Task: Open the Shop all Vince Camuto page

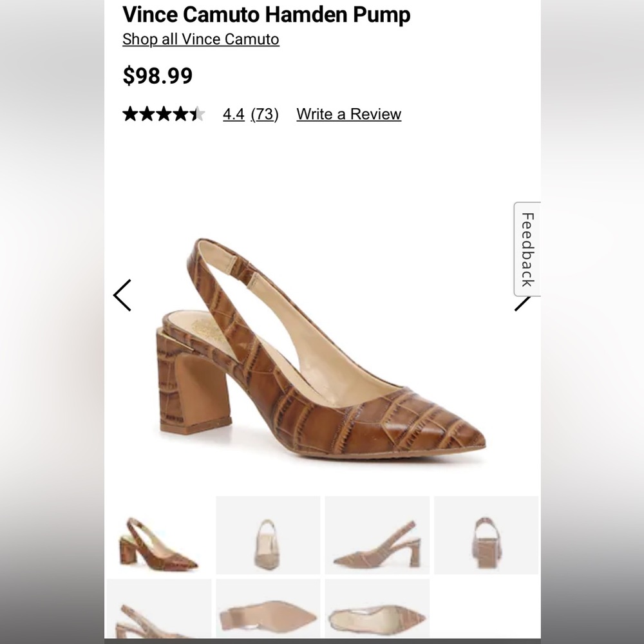Action: (x=200, y=39)
